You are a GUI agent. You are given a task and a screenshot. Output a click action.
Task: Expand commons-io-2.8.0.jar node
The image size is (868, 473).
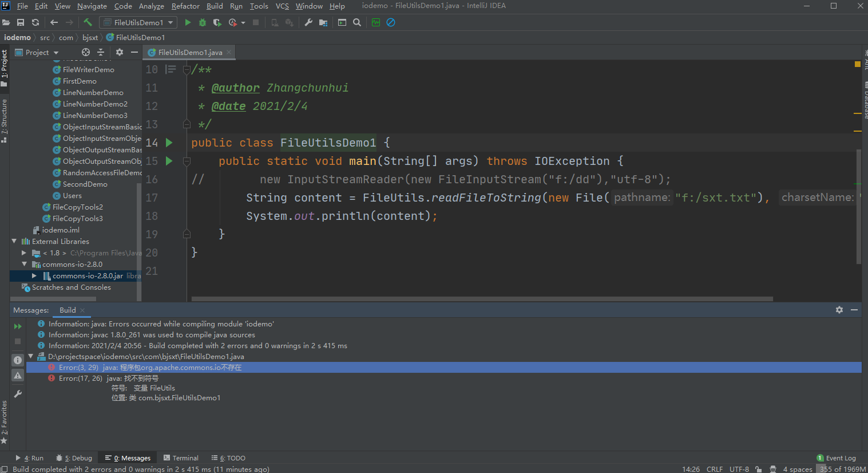coord(34,275)
